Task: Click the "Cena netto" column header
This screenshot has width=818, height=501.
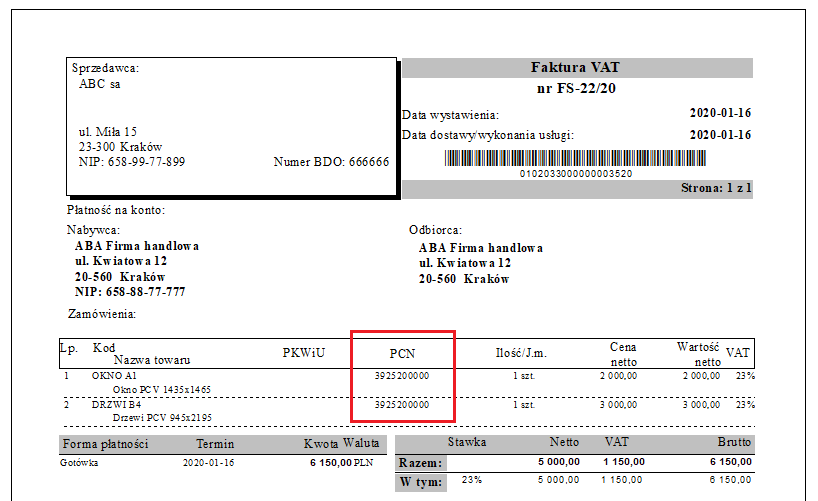Action: click(623, 354)
